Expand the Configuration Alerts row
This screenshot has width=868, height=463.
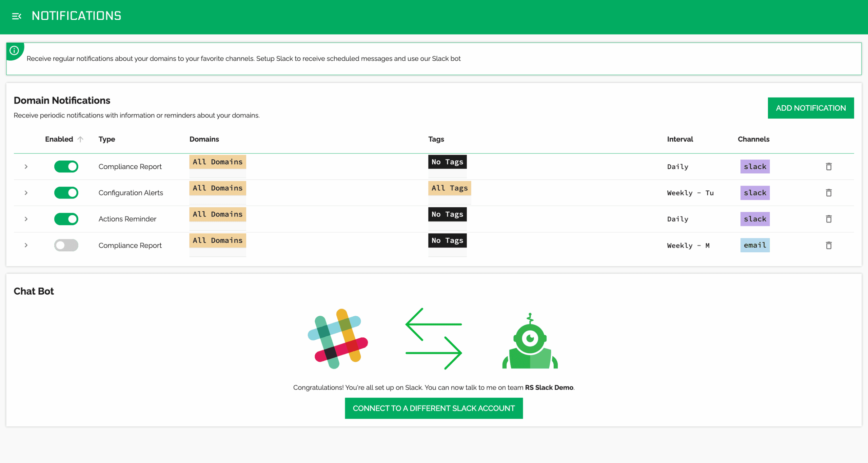point(26,193)
